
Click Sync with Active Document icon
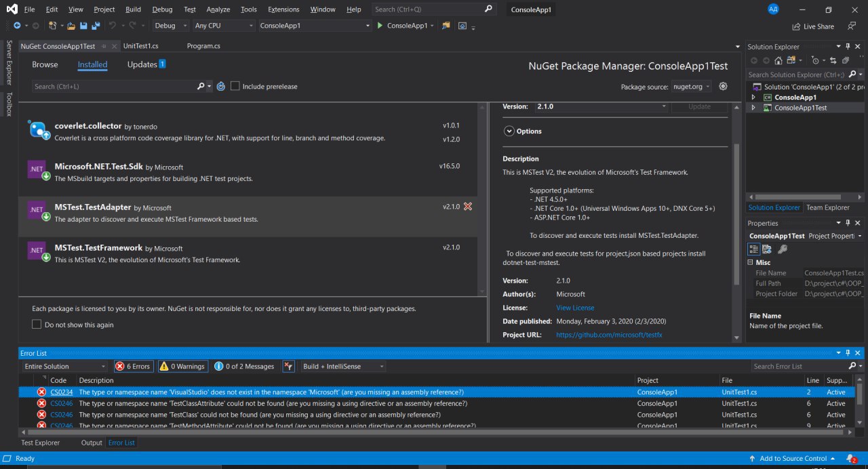point(832,60)
